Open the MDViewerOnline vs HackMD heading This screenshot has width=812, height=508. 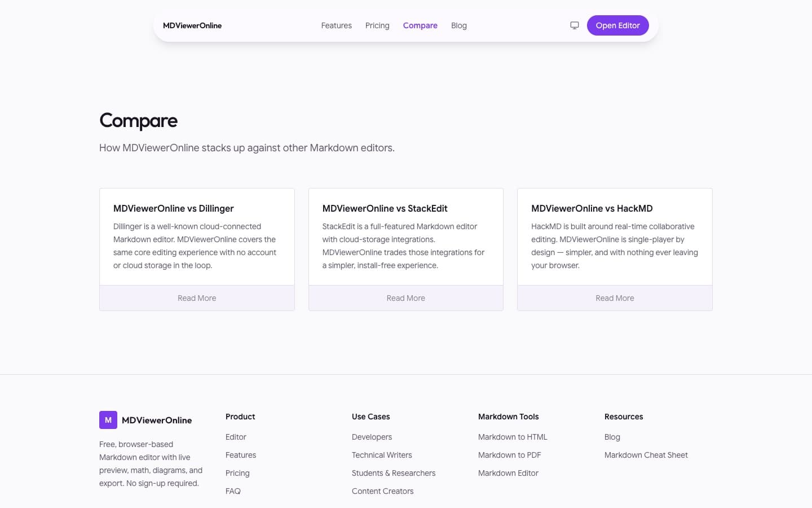tap(592, 208)
